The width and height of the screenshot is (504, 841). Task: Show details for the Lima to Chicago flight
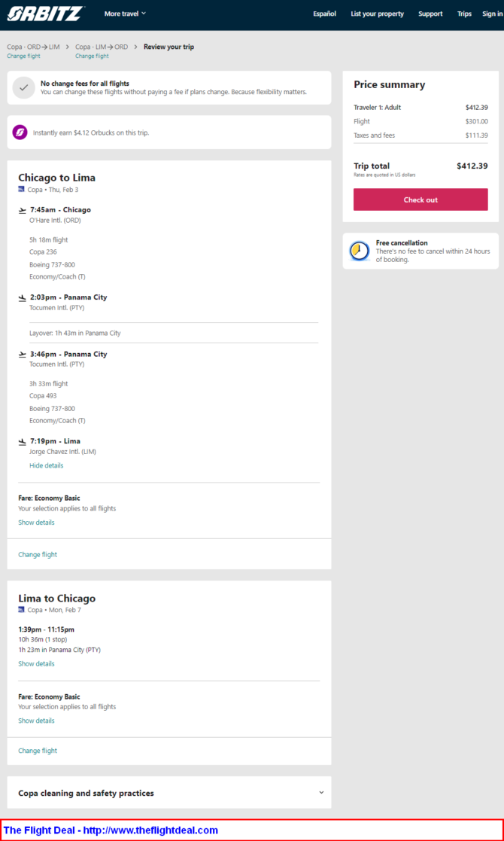coord(36,663)
